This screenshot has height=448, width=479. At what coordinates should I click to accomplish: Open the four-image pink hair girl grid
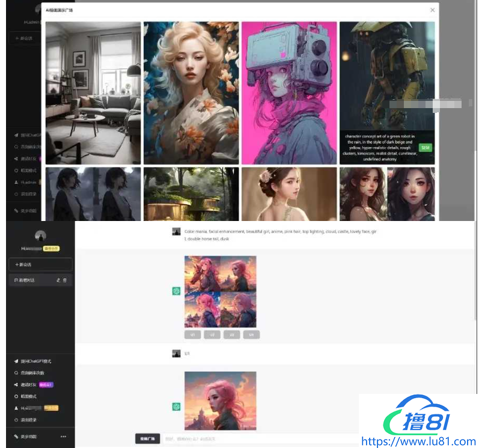tap(220, 292)
